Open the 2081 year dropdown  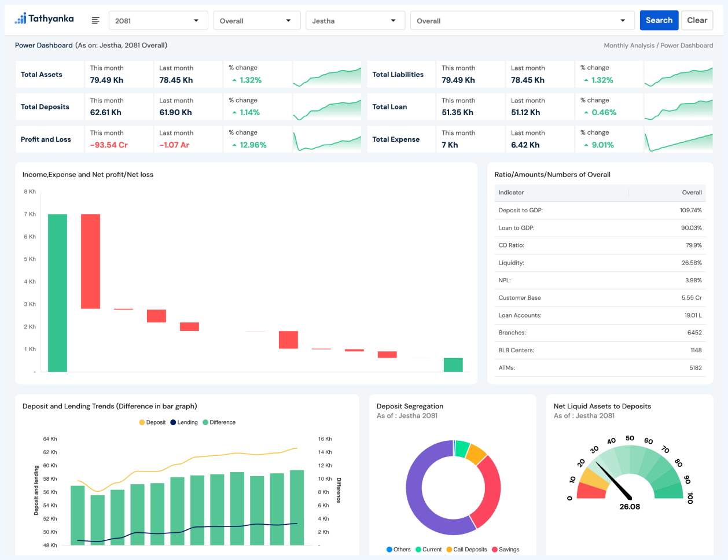coord(156,21)
